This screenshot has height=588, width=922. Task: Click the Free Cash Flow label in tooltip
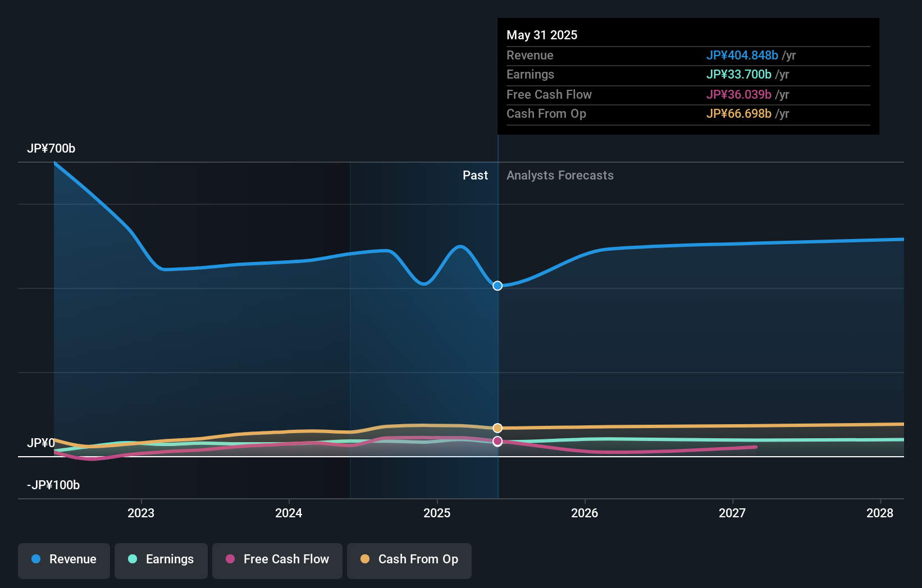click(549, 94)
